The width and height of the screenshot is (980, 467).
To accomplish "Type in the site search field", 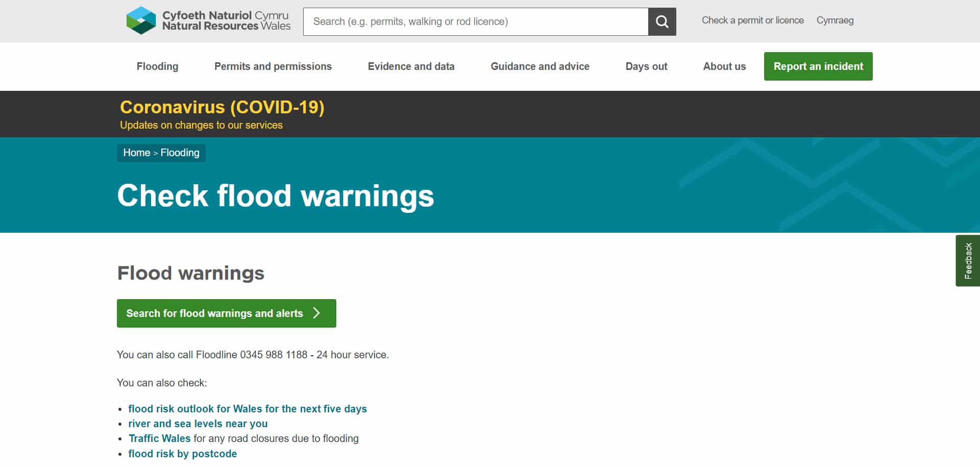I will tap(475, 21).
